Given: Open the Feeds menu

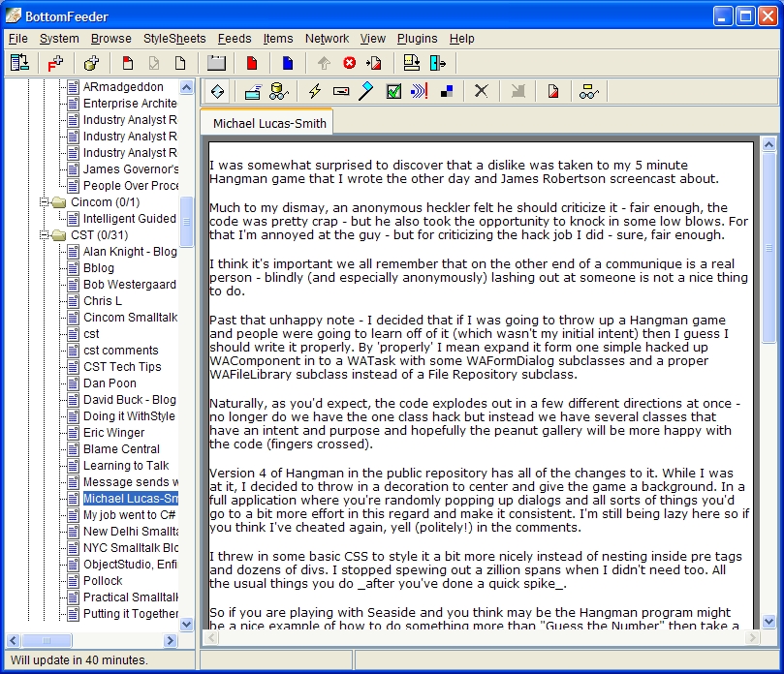Looking at the screenshot, I should (235, 39).
